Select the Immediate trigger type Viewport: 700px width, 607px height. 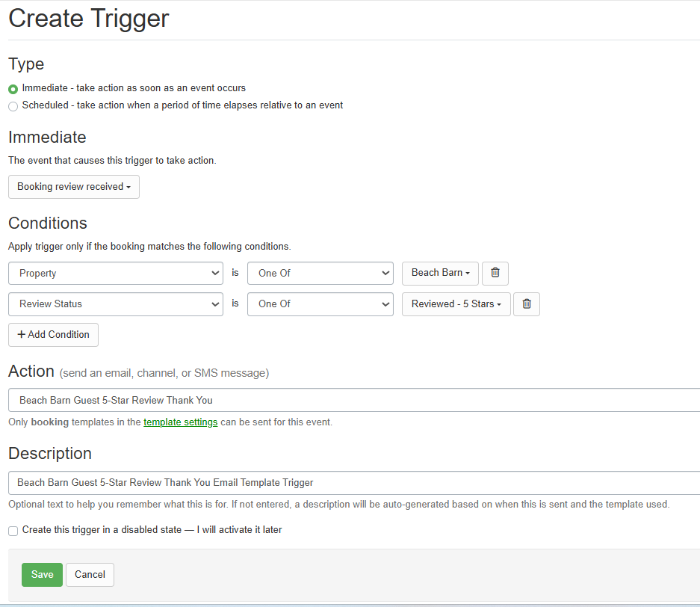click(13, 89)
